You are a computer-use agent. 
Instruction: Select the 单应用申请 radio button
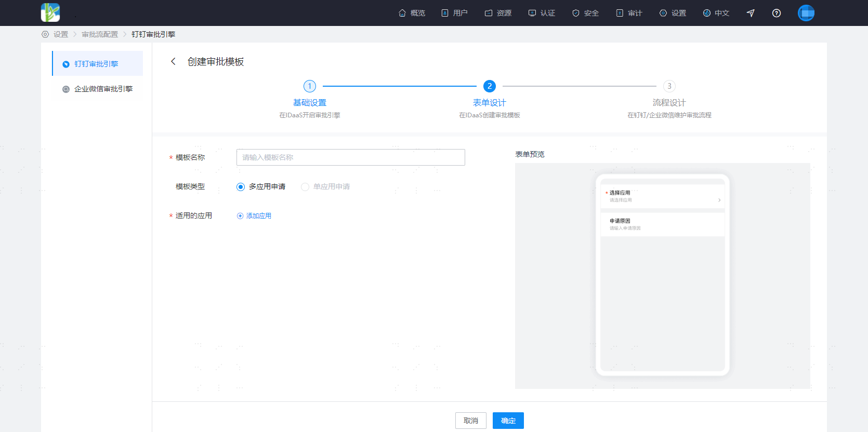click(305, 187)
